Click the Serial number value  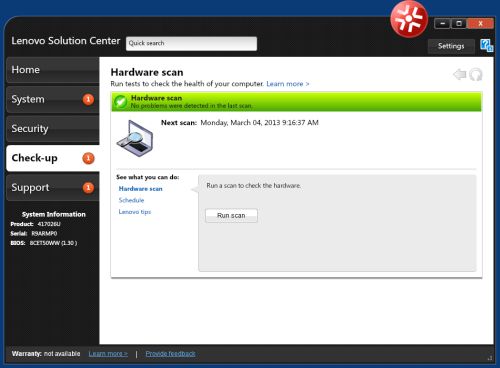click(x=44, y=233)
